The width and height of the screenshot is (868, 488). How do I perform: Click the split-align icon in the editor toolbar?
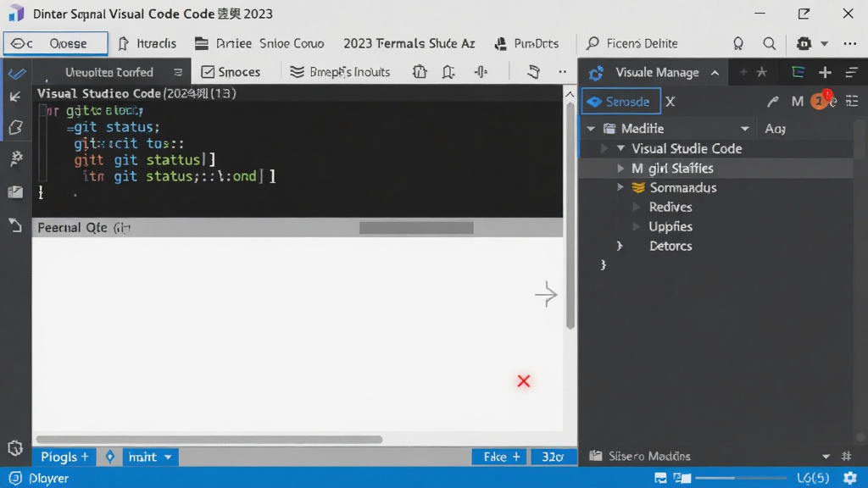click(481, 71)
